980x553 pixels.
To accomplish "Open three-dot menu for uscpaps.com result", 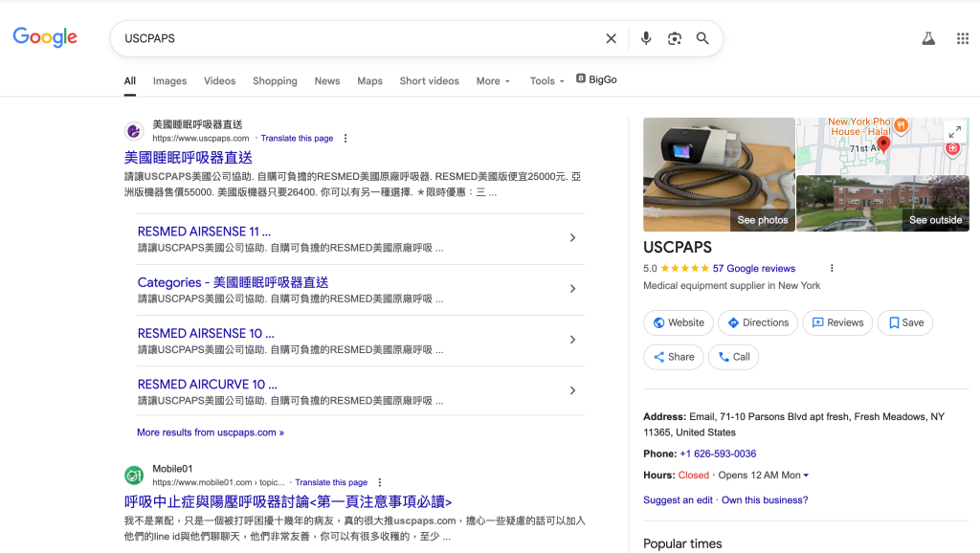I will [345, 139].
